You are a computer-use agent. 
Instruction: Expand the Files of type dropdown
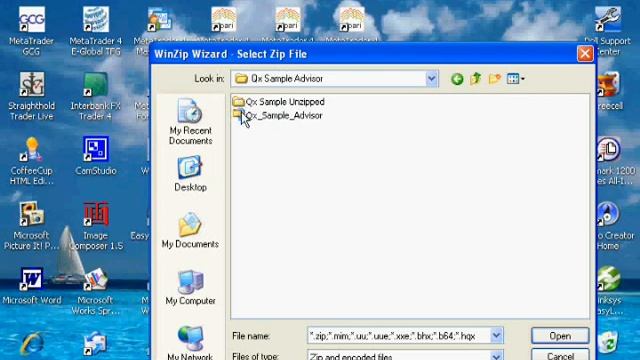pos(496,356)
